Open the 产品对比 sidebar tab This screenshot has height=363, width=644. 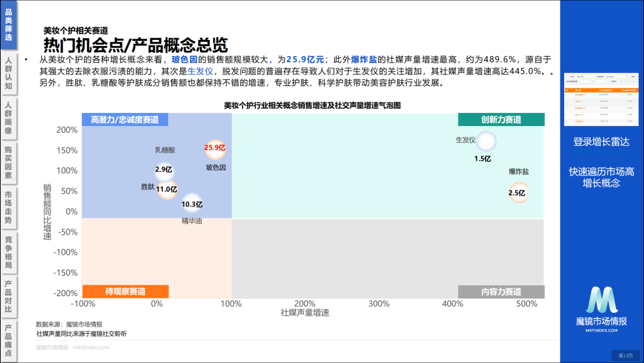8,296
